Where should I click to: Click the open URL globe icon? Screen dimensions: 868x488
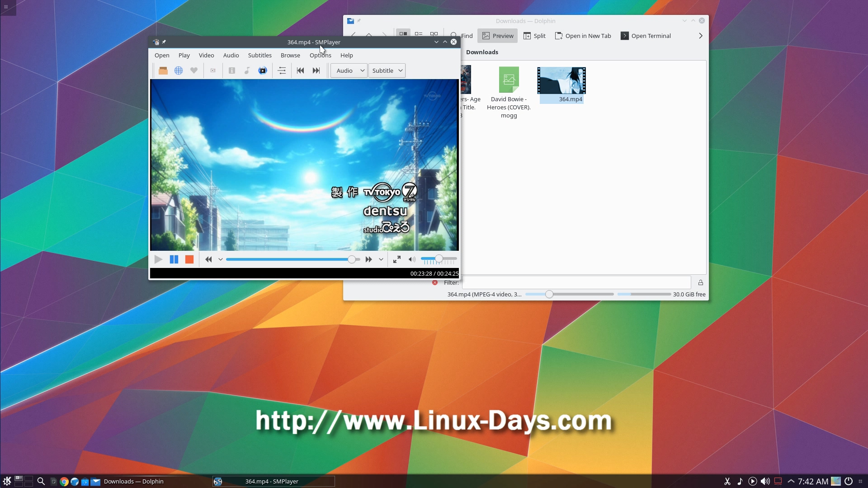tap(179, 70)
